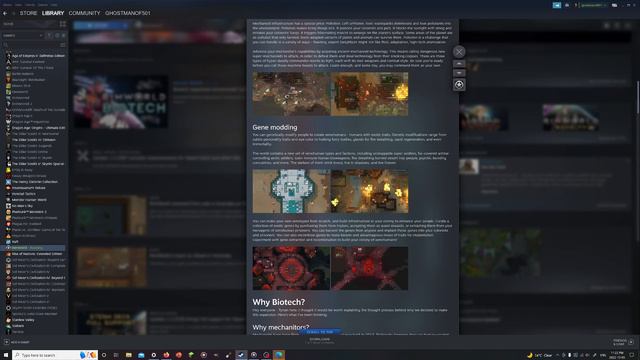Viewport: 640px width, 360px height.
Task: Click the Windows taskbar search box
Action: coord(55,355)
